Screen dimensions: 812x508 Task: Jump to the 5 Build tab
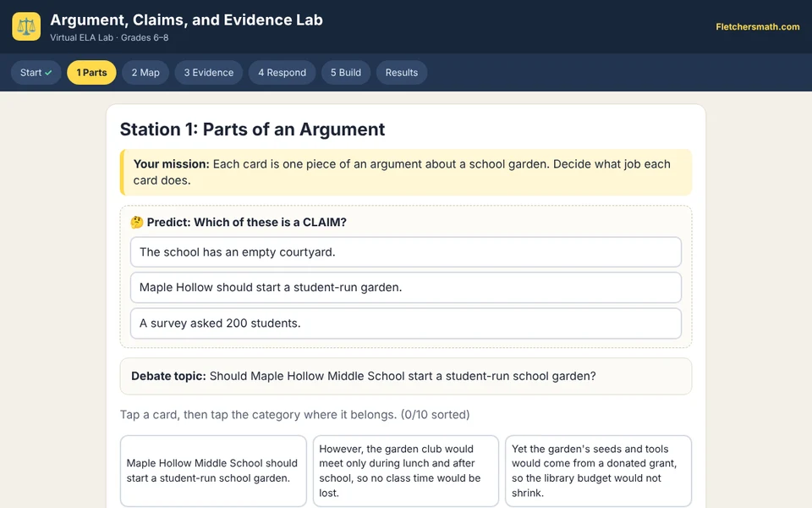coord(346,73)
